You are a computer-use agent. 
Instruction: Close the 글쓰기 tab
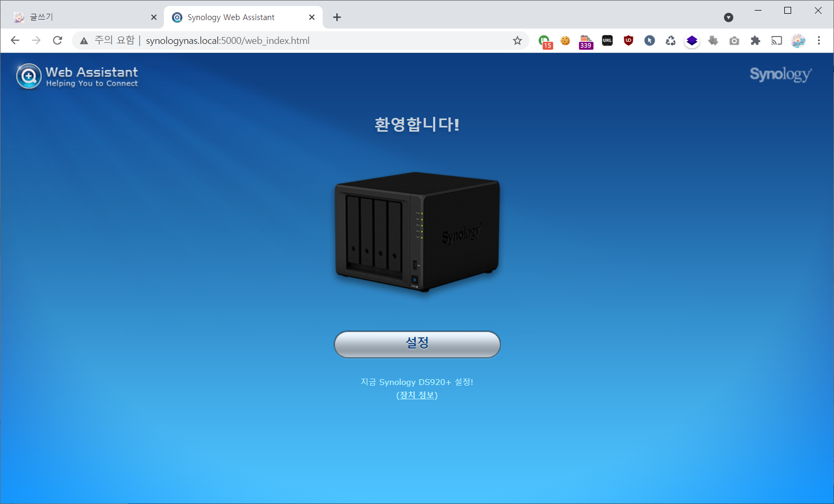154,17
